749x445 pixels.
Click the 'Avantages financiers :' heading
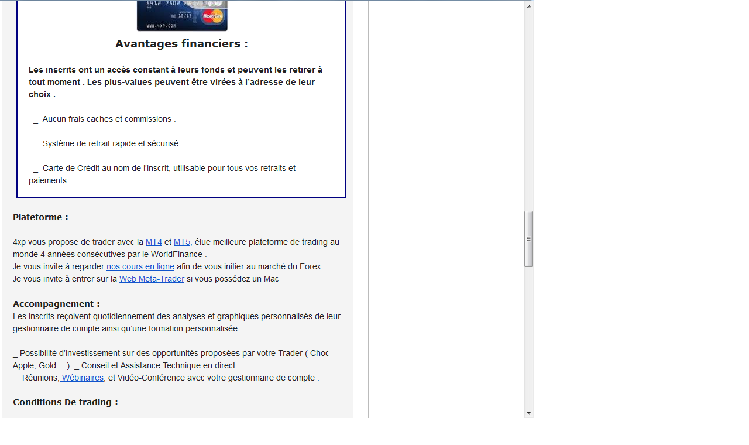point(182,43)
